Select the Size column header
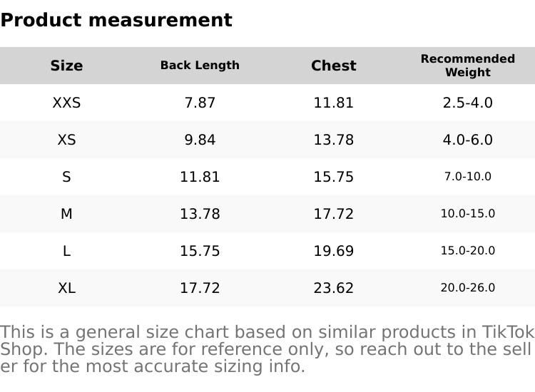Viewport: 535px width, 392px height. [66, 66]
